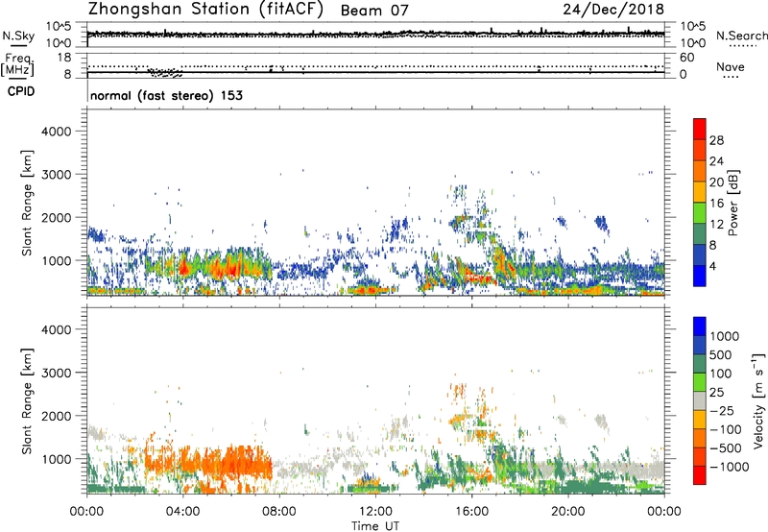Viewport: 768px width, 532px height.
Task: Click the 'Time UT' axis title
Action: coord(375,526)
